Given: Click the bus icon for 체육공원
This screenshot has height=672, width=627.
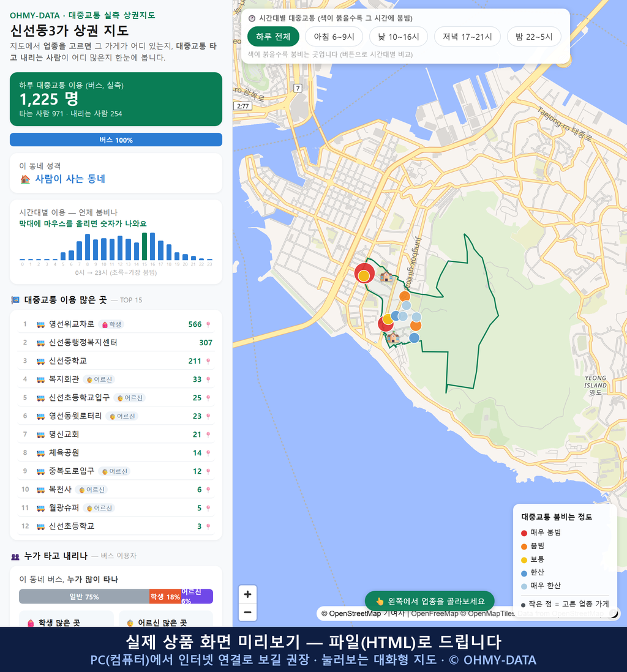Looking at the screenshot, I should pos(40,453).
